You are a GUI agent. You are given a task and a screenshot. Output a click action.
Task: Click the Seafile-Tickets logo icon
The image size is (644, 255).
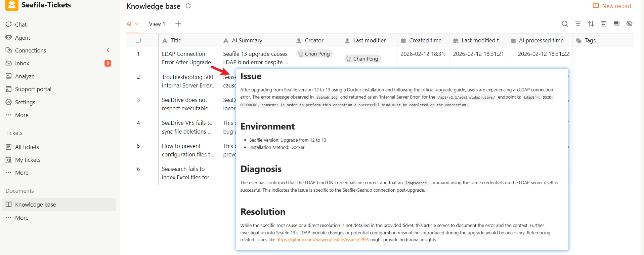12,5
